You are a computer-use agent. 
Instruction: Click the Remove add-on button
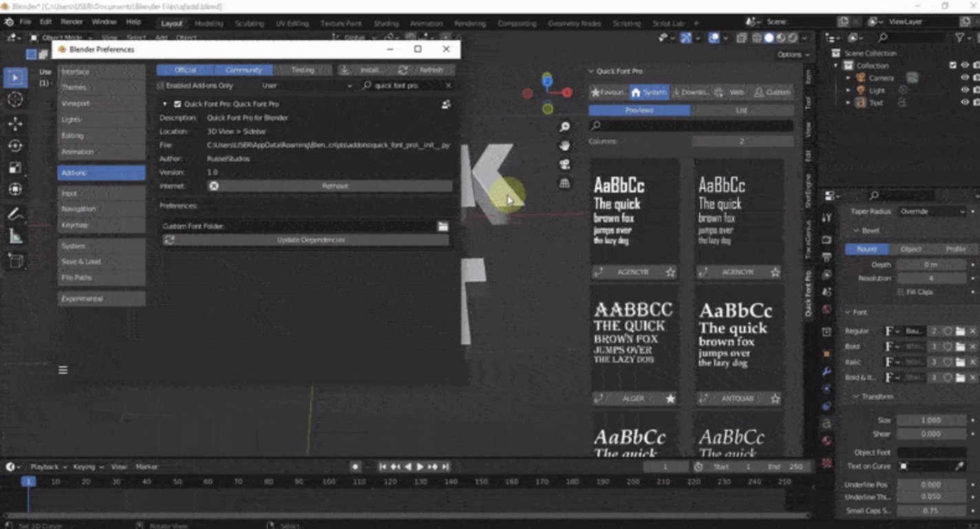pyautogui.click(x=330, y=186)
